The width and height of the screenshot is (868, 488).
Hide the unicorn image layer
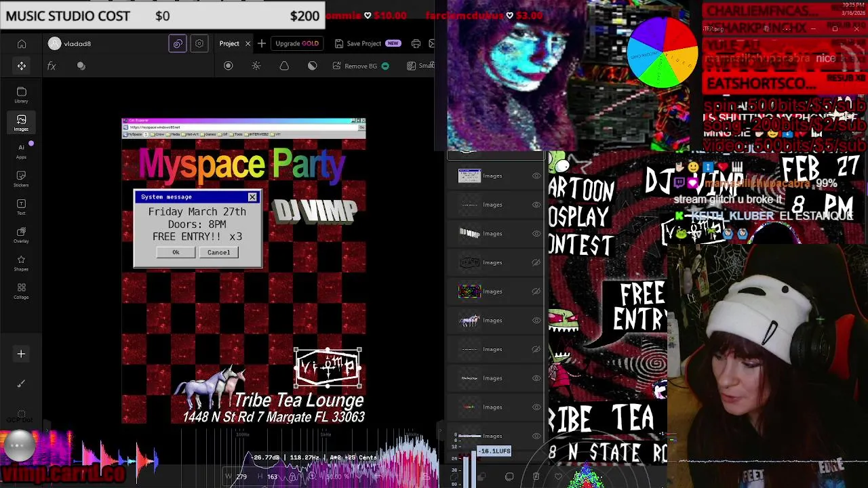click(x=536, y=320)
